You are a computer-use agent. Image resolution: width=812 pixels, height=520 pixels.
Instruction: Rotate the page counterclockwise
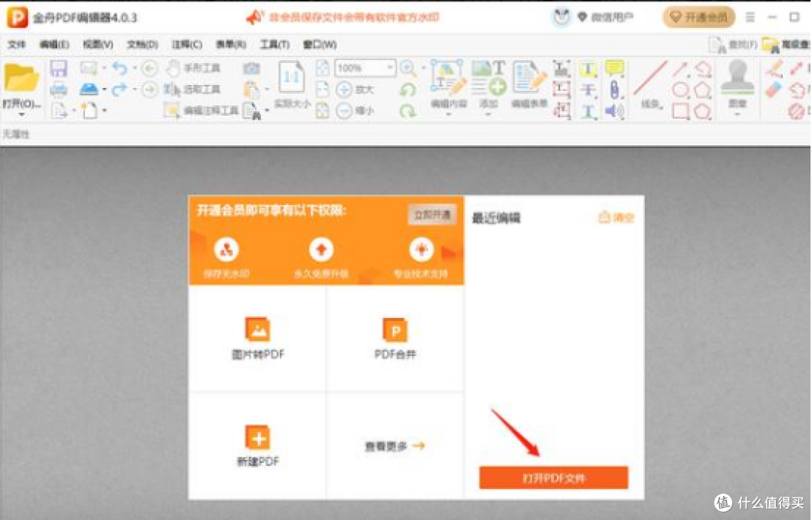pyautogui.click(x=408, y=89)
